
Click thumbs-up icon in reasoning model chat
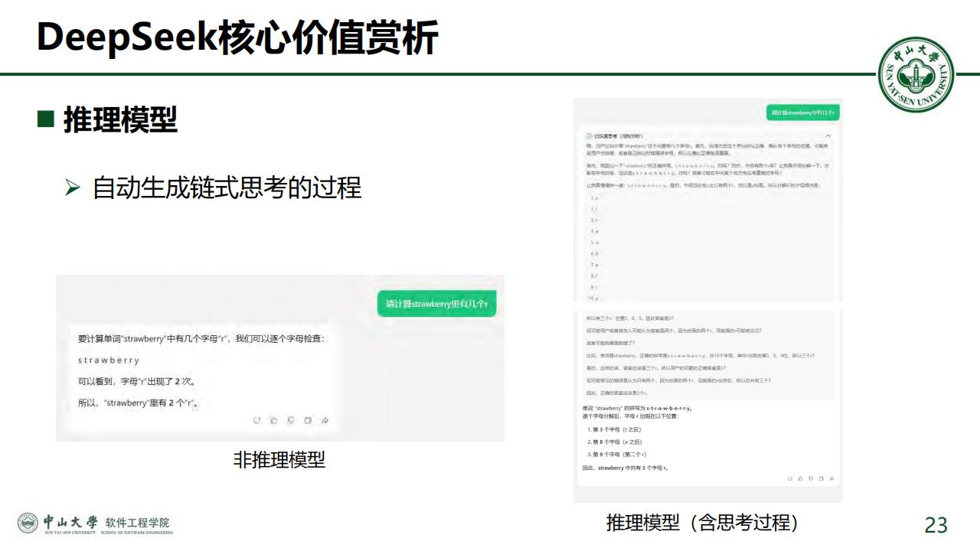click(800, 479)
